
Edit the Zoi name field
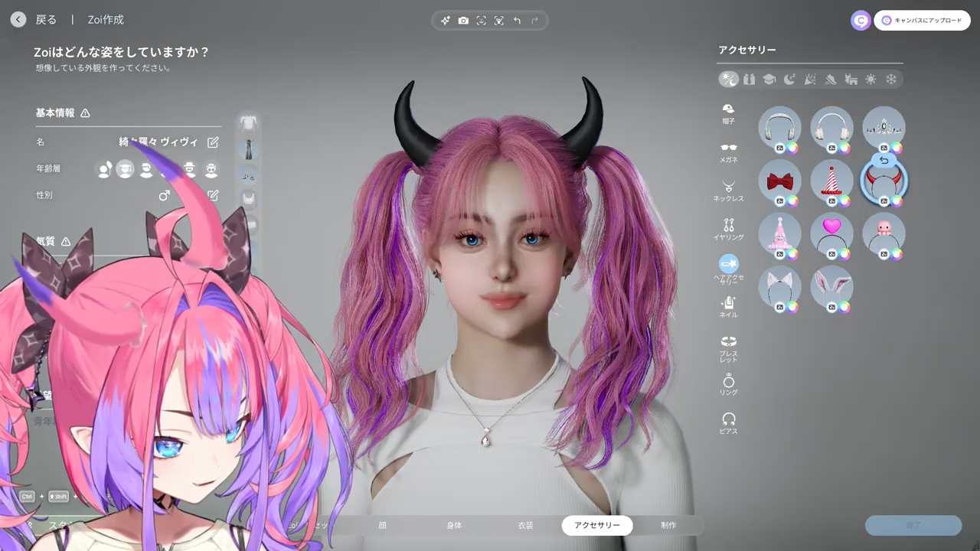pyautogui.click(x=213, y=142)
